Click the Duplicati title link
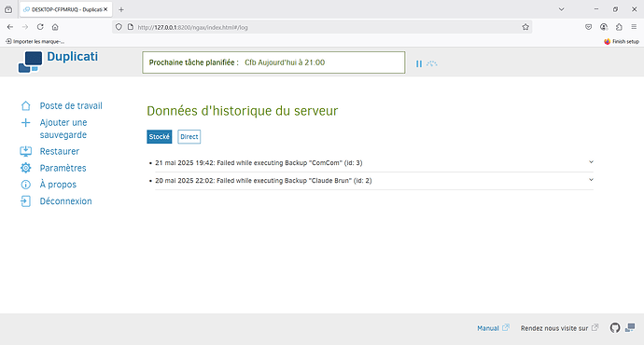This screenshot has width=644, height=345. point(72,56)
